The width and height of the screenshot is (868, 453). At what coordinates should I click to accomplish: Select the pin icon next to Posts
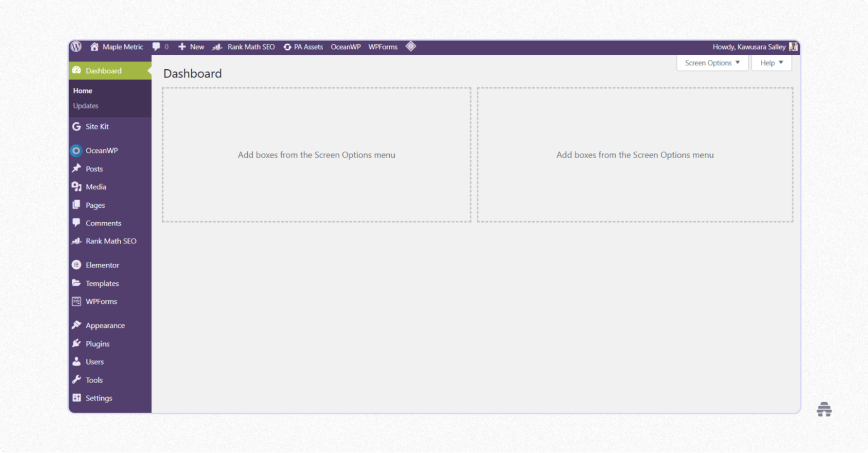point(76,168)
